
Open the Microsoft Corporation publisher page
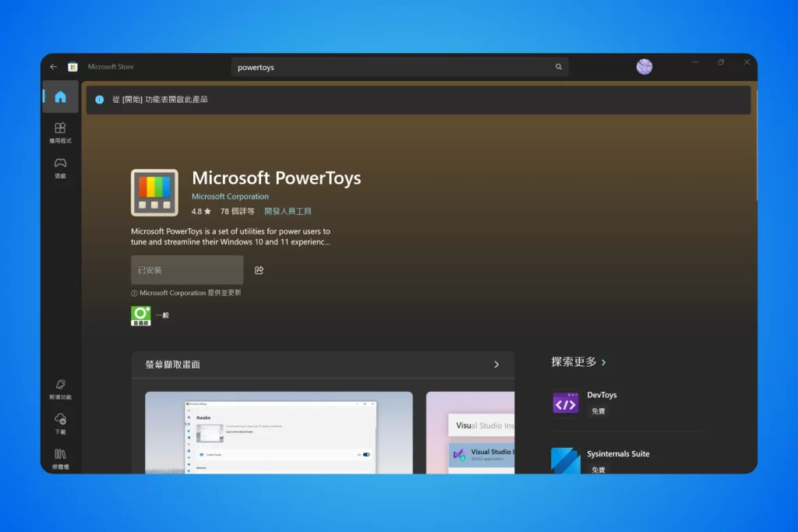click(x=230, y=196)
